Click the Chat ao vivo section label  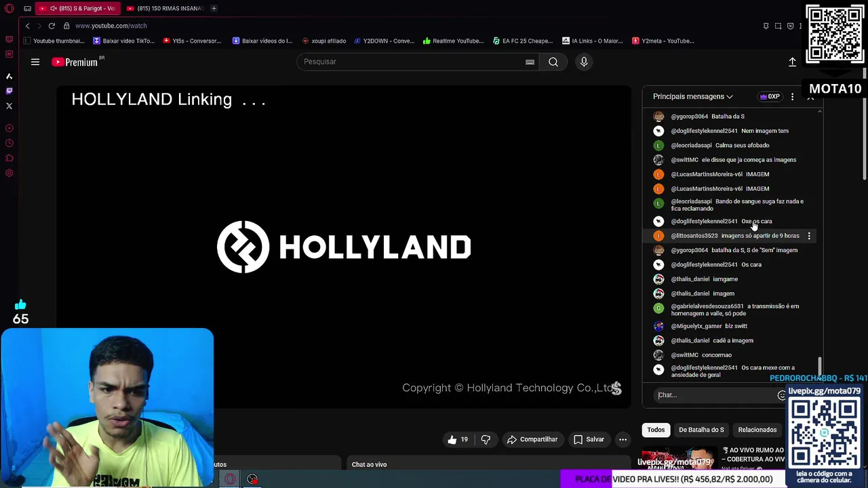click(x=369, y=464)
